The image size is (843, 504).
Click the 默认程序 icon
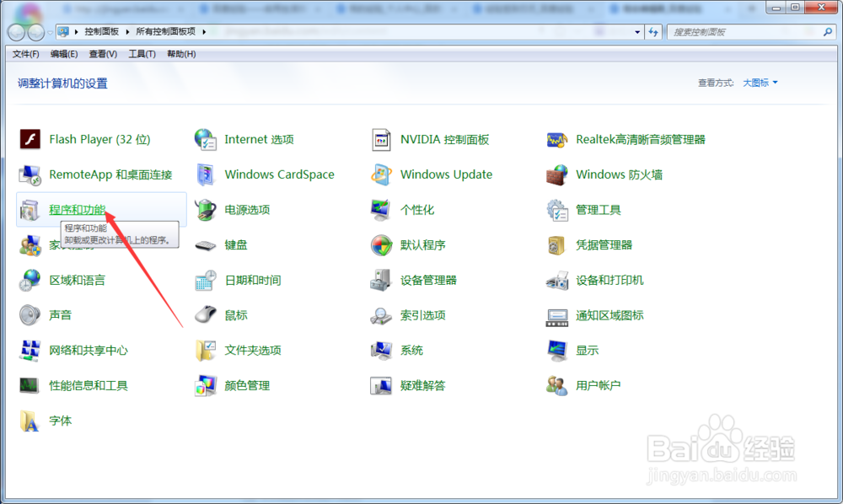click(381, 245)
